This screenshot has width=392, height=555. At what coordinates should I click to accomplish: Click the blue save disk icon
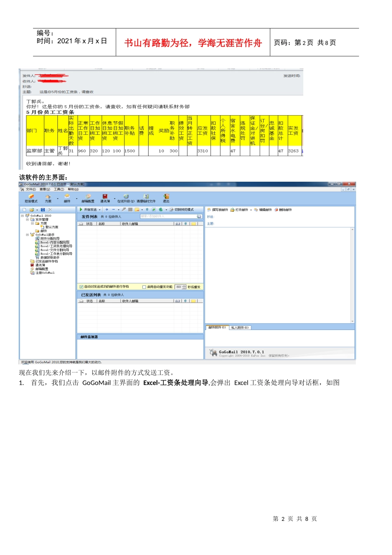click(x=43, y=210)
